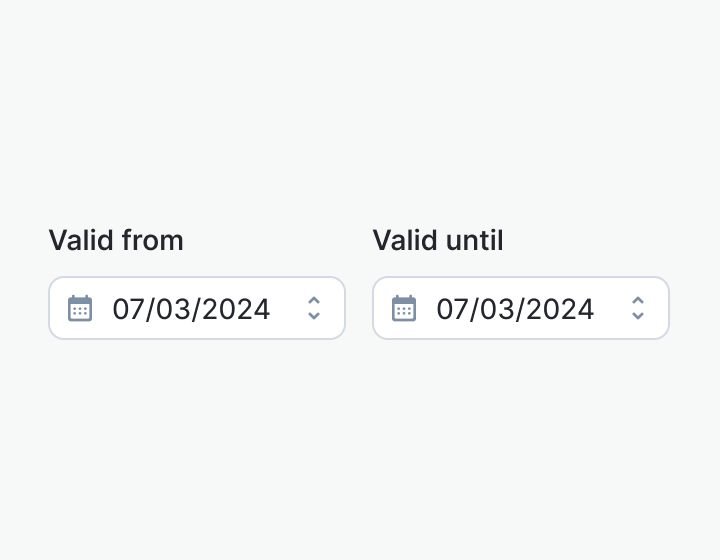Select the month 07 in Valid from

126,309
